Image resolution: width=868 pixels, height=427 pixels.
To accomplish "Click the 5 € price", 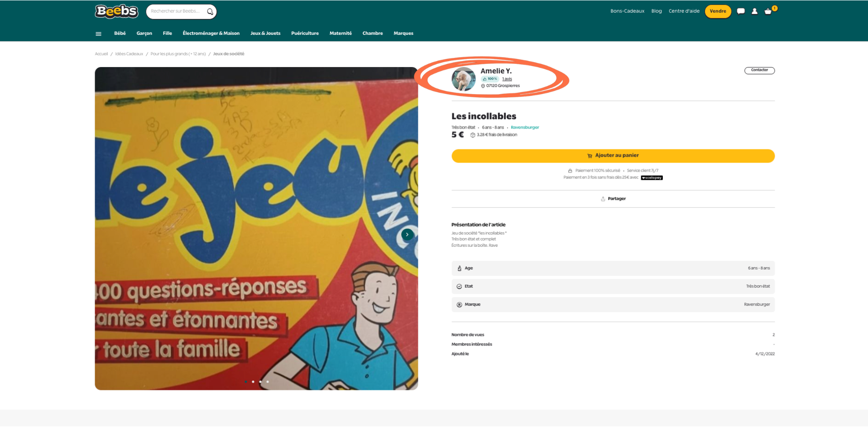I will coord(457,134).
